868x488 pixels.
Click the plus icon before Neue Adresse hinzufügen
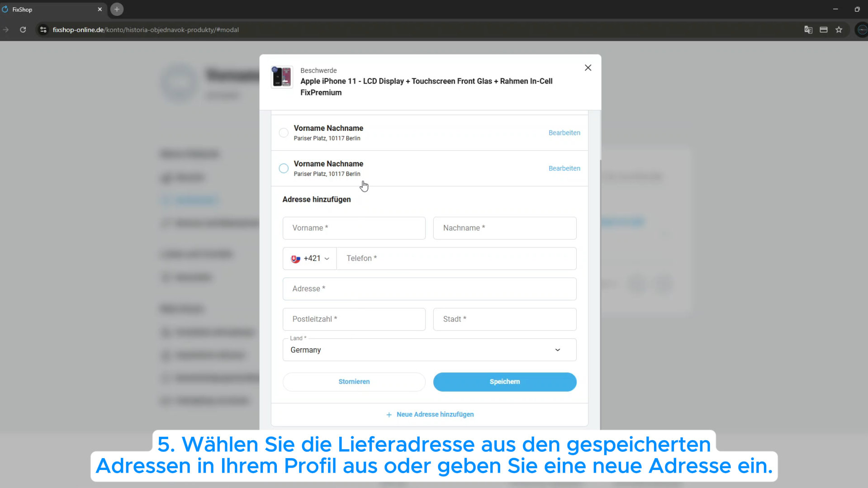click(389, 415)
